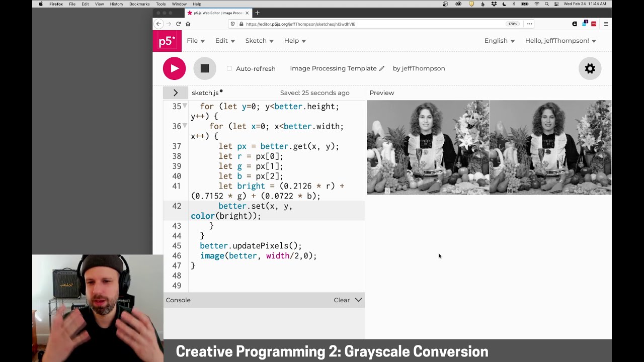Click the p5* logo home icon
This screenshot has height=362, width=644.
click(167, 41)
